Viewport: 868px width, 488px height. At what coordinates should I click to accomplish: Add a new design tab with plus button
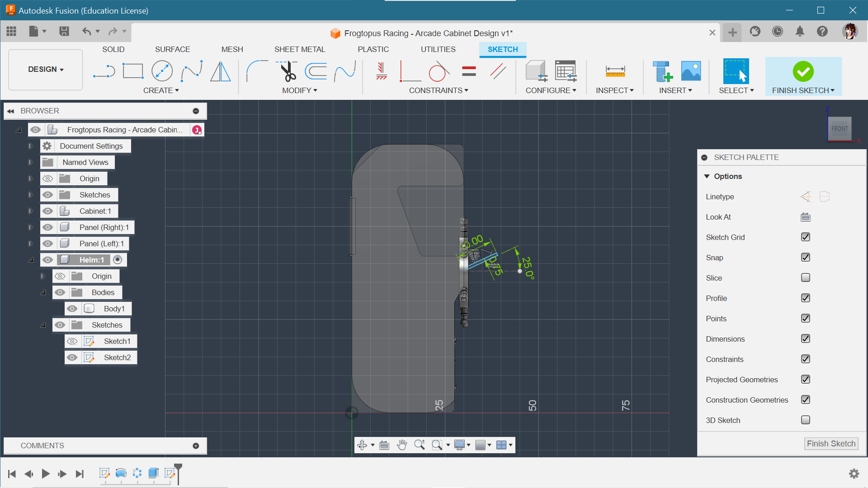(x=732, y=32)
